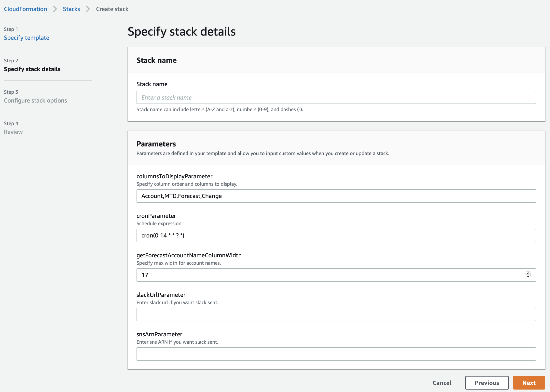Image resolution: width=550 pixels, height=392 pixels.
Task: Click the columnsToDisplayParameter text field
Action: click(x=336, y=196)
